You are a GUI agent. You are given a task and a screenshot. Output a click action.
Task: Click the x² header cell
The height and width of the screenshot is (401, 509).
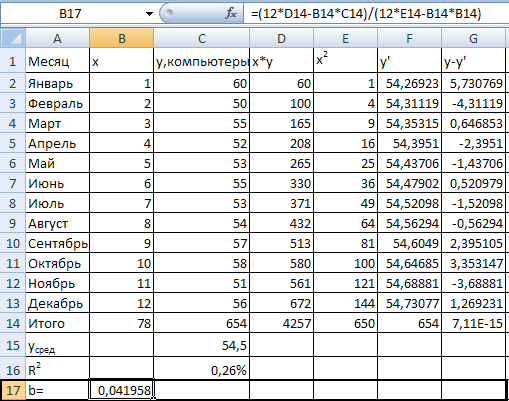[345, 61]
